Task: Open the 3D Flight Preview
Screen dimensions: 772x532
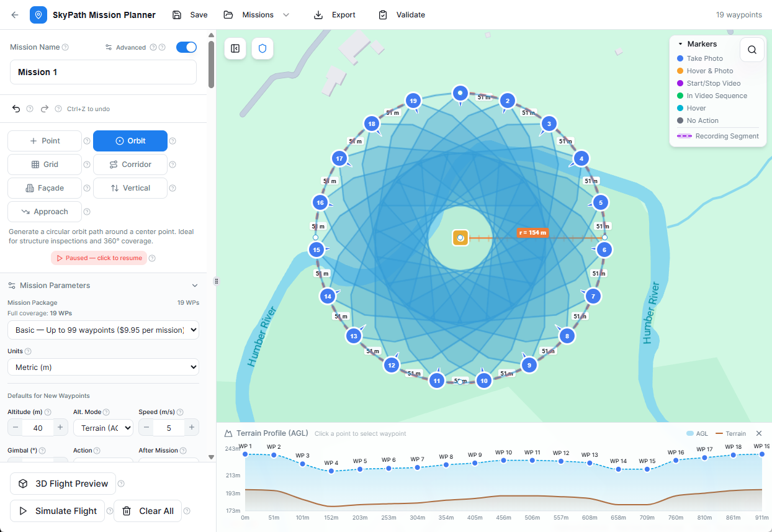Action: tap(62, 484)
